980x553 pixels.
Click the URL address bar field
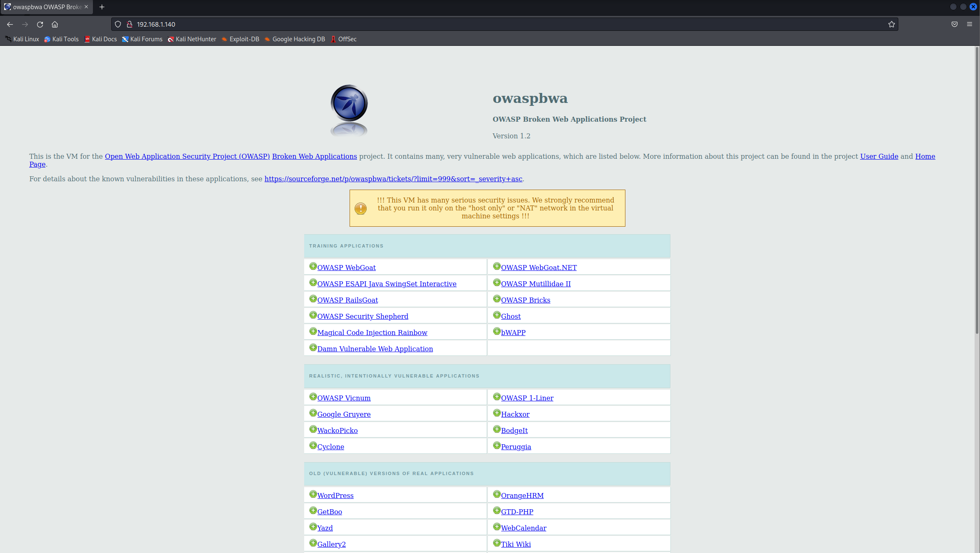click(x=500, y=24)
